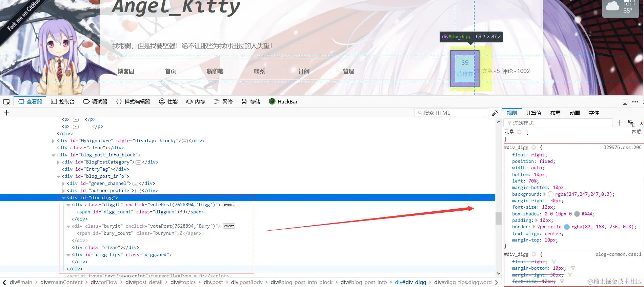The width and height of the screenshot is (644, 287).
Task: Click filter icon next to overridden float
Action: click(x=554, y=262)
